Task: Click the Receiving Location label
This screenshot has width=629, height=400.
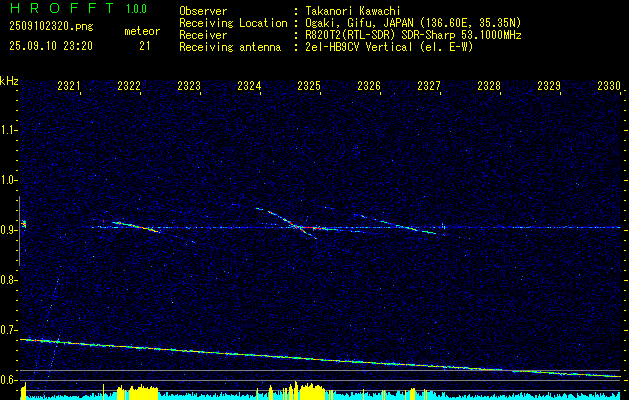Action: (233, 23)
